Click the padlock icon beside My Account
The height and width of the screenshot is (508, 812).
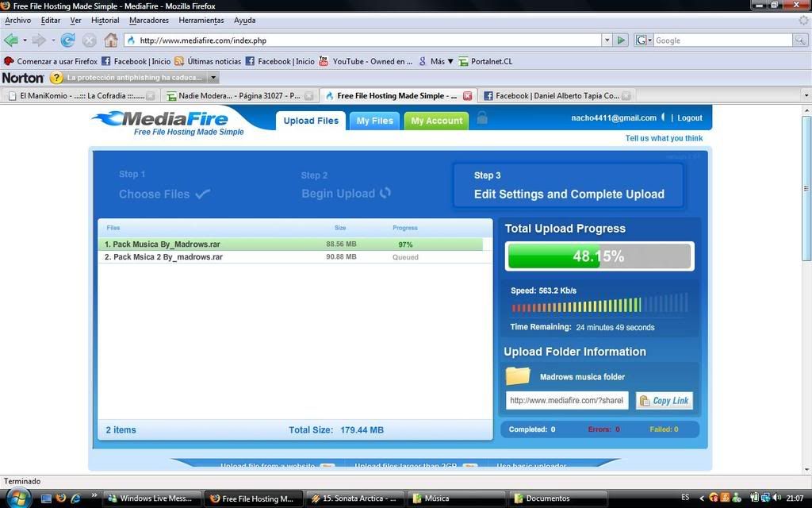tap(482, 118)
